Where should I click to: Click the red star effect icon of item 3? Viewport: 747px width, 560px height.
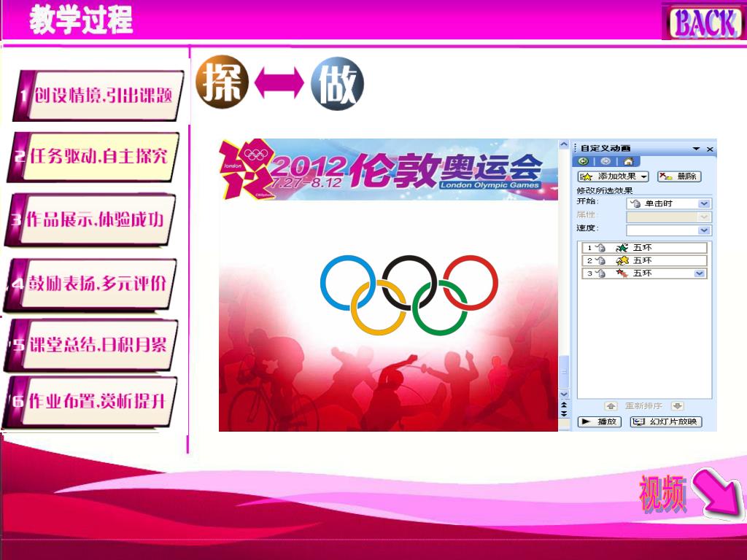pos(622,273)
